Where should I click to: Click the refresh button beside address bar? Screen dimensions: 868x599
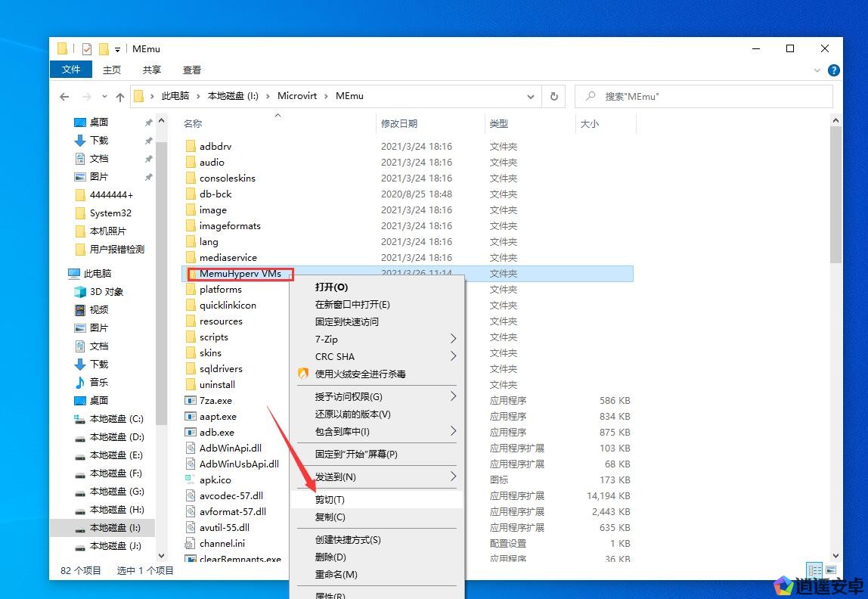click(553, 97)
